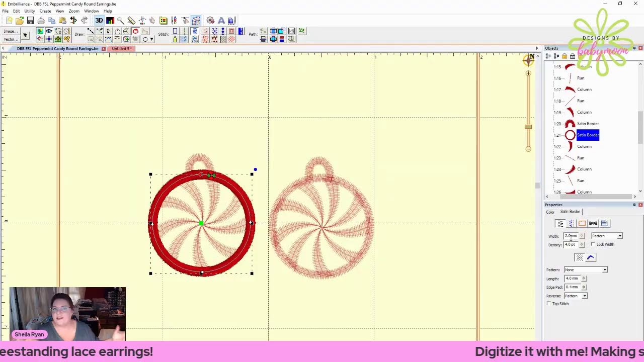Open the shape dropdown arrow in Draw toolbar
Screen dimensions: 644x362
tap(151, 39)
